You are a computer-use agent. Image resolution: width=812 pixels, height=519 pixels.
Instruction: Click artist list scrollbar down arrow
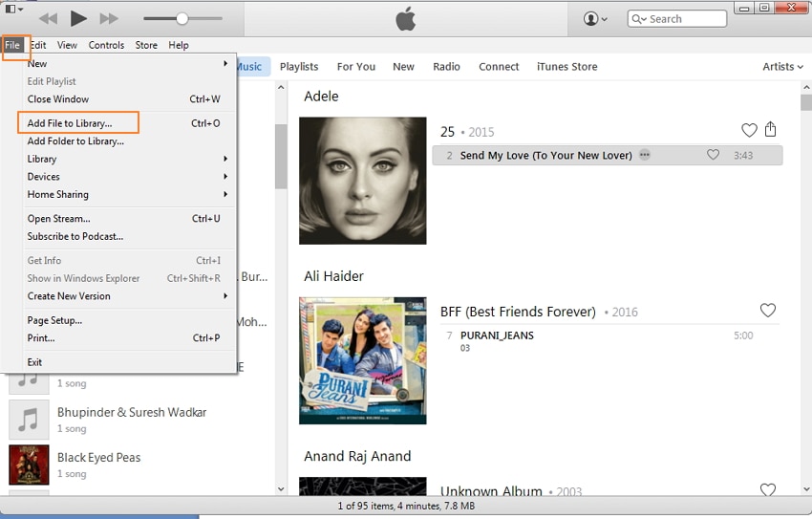point(281,488)
